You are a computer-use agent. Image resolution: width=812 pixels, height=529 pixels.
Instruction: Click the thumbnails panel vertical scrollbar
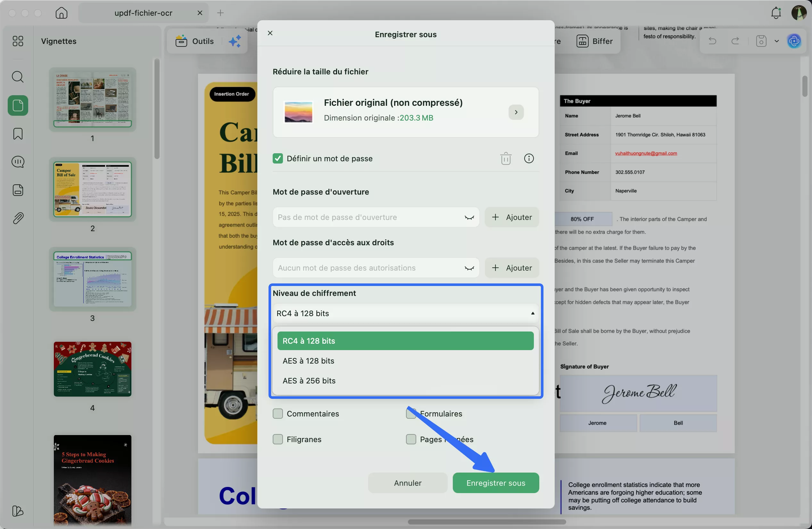click(157, 109)
